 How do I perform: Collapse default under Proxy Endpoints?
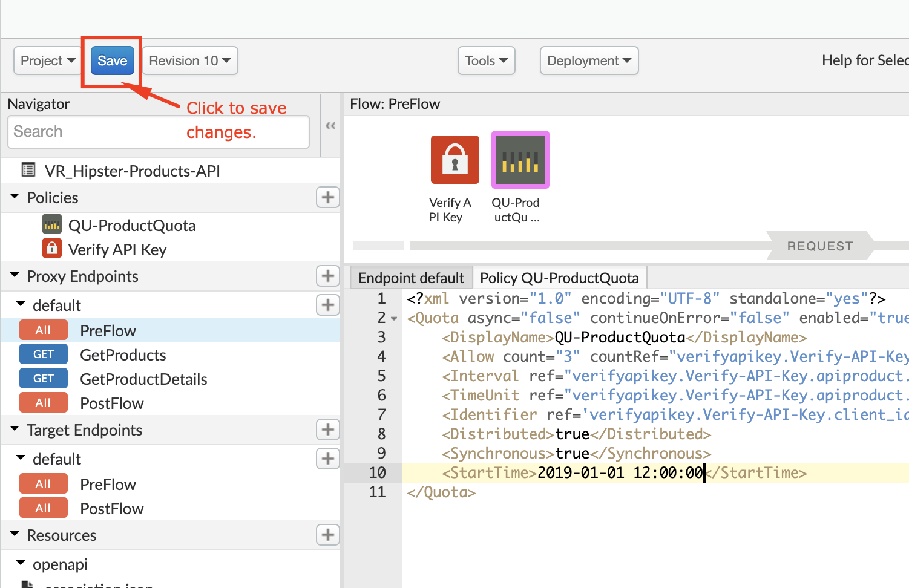click(21, 304)
